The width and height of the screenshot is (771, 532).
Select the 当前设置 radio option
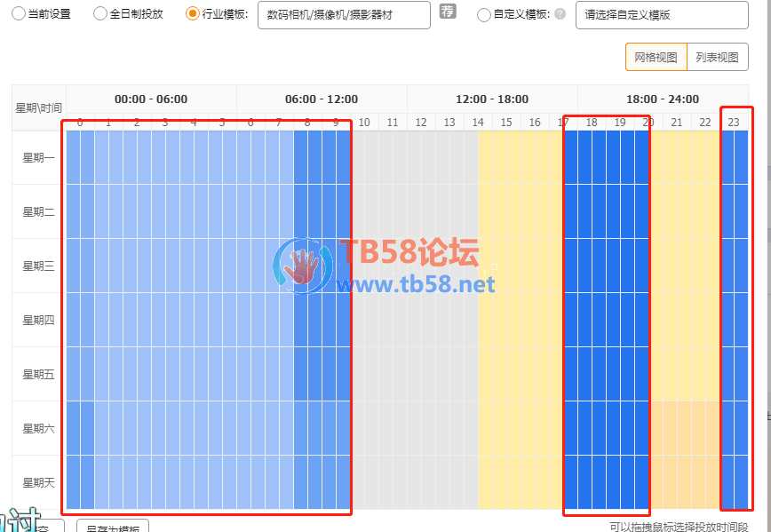[19, 14]
